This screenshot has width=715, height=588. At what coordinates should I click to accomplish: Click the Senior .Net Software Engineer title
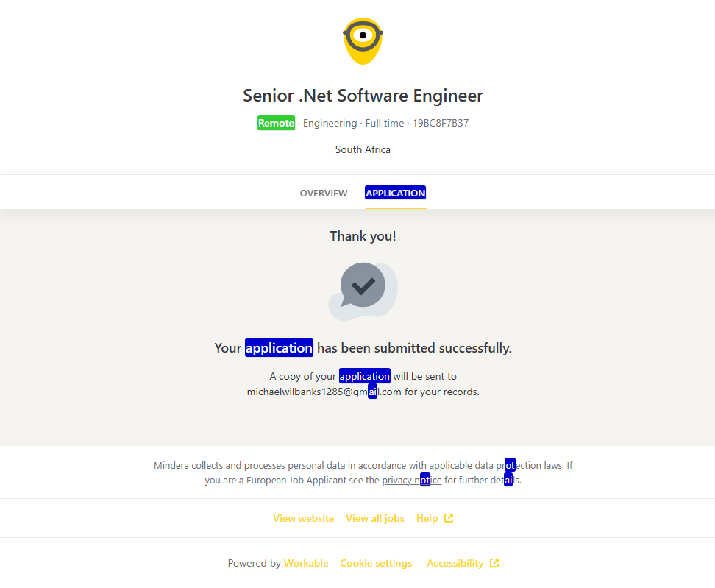coord(363,96)
